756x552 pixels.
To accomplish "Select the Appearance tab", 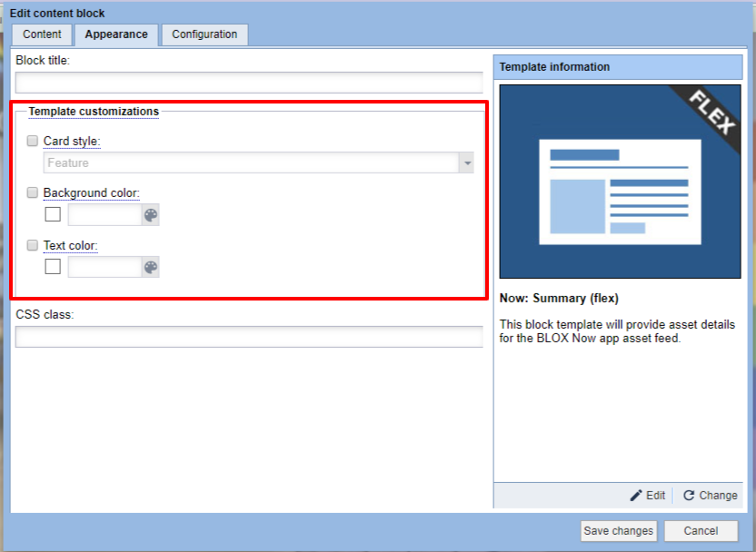I will (x=116, y=34).
